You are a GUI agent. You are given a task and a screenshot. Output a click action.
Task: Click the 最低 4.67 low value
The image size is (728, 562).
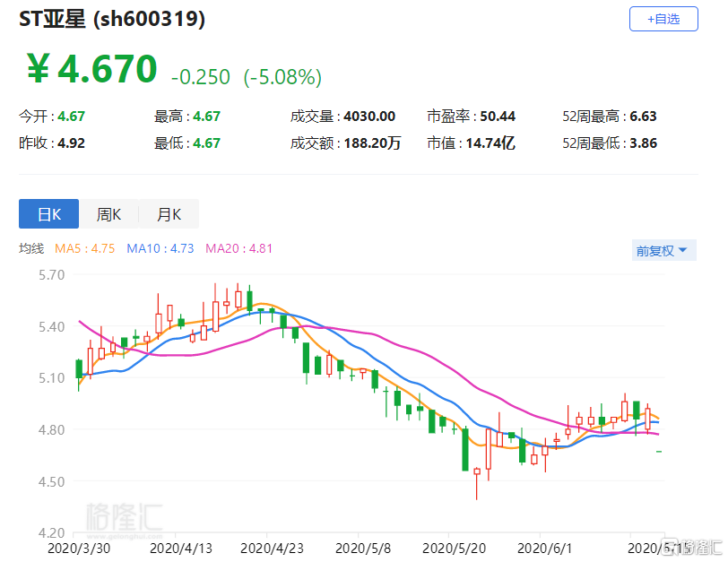pos(187,143)
